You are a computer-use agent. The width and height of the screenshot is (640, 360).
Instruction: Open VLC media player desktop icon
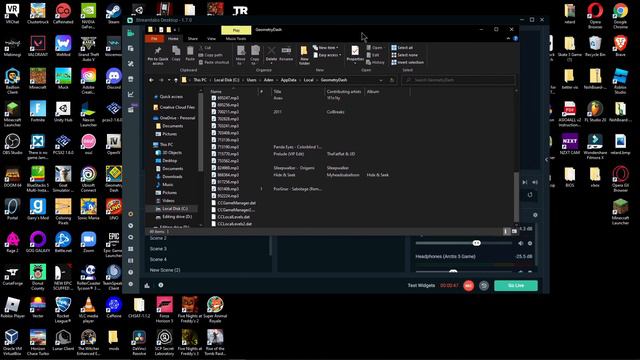click(88, 310)
